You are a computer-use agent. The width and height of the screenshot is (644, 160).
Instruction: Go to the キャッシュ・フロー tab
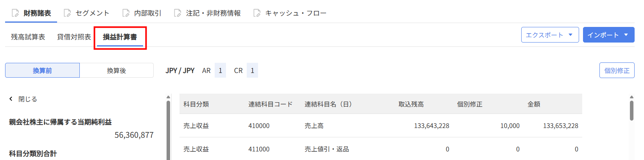[296, 13]
